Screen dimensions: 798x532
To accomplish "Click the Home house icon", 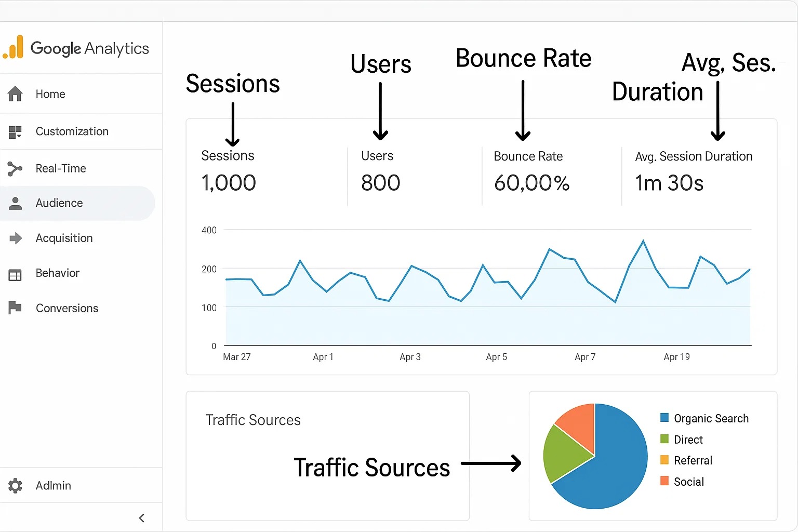I will 15,94.
